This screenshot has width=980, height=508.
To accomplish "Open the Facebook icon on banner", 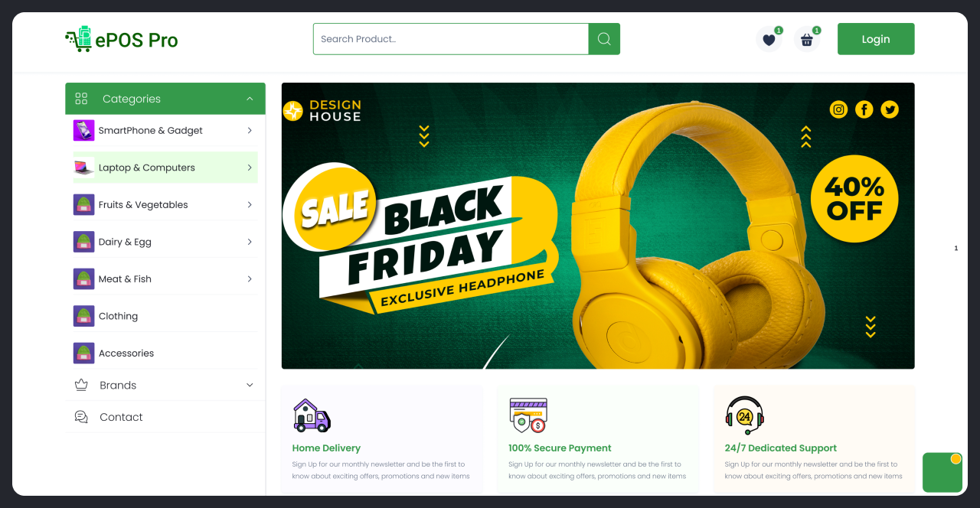I will pos(864,109).
